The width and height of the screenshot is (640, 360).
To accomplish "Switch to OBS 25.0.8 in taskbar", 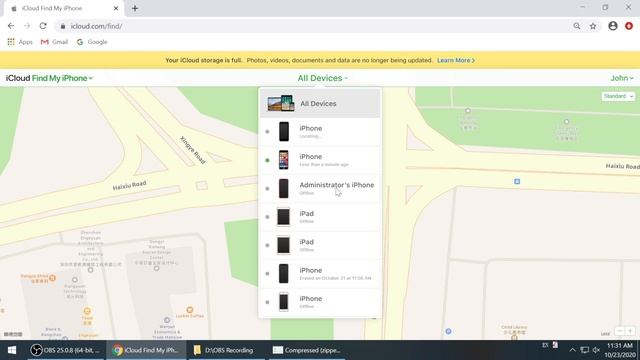I will click(x=66, y=350).
